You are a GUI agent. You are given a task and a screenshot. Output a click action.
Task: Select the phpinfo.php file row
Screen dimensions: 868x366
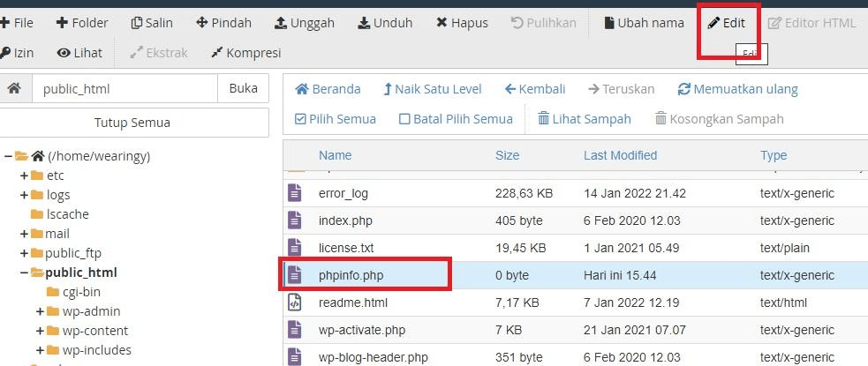coord(351,275)
